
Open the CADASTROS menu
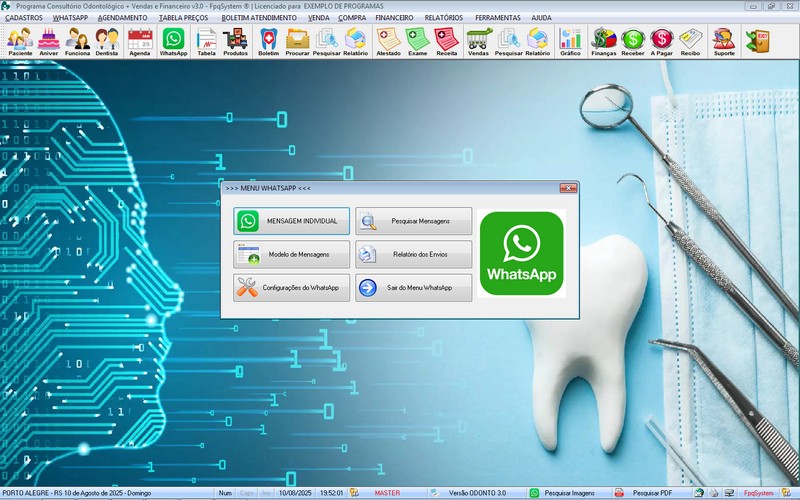click(24, 18)
